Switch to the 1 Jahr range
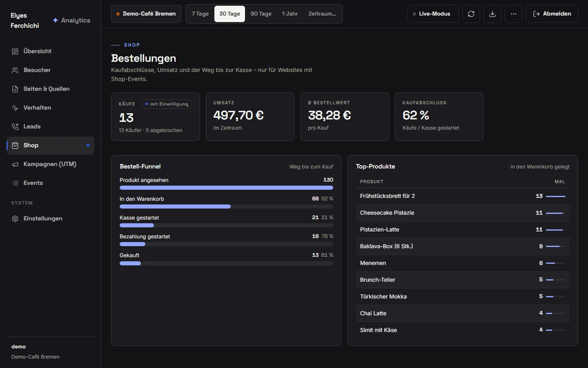This screenshot has height=368, width=588. (290, 14)
